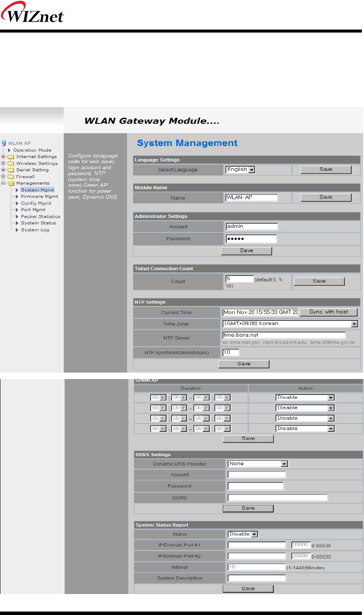The width and height of the screenshot is (364, 615).
Task: Open Config Mgmt page
Action: tap(36, 203)
